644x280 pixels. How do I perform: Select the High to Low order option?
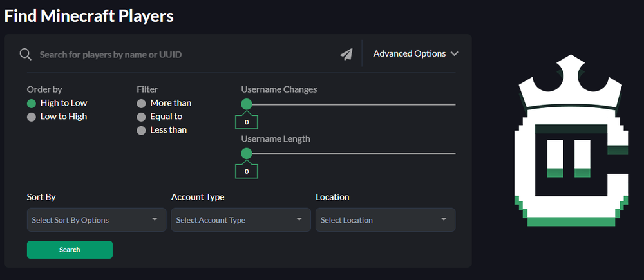pyautogui.click(x=57, y=103)
